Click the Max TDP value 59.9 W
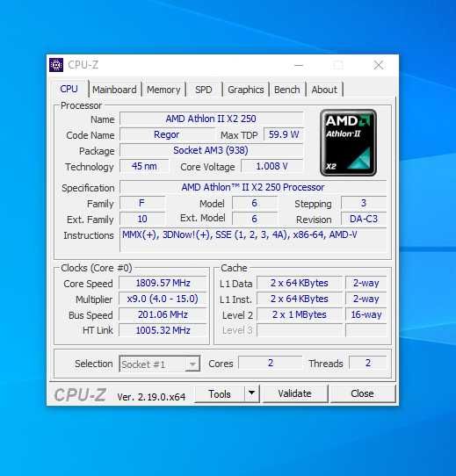This screenshot has width=456, height=476. point(284,134)
